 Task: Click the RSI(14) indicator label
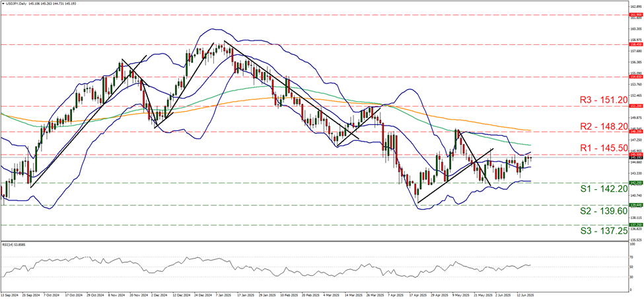click(x=18, y=245)
